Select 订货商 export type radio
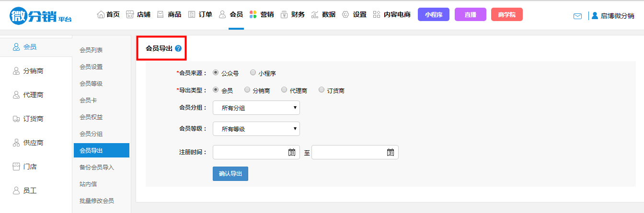Viewport: 644px width, 213px height. pyautogui.click(x=322, y=90)
